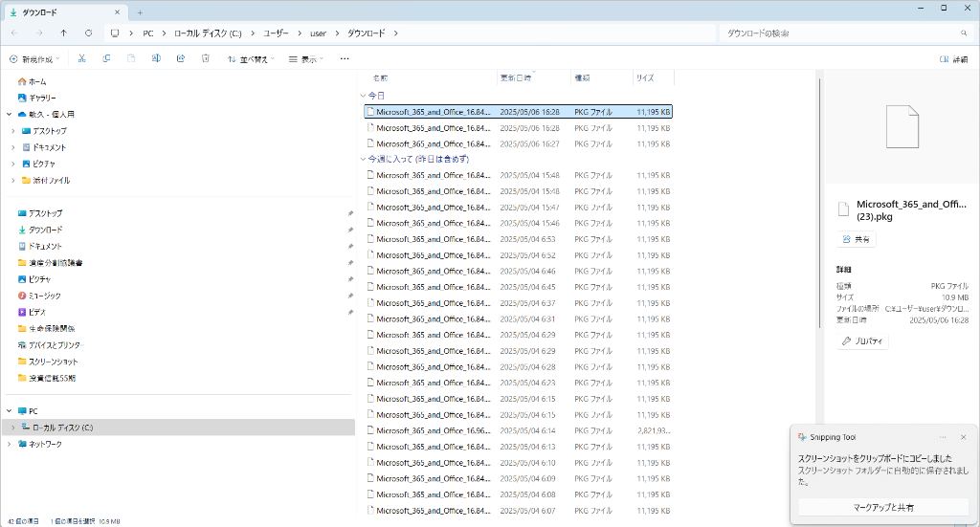Open the 表示 view dropdown
This screenshot has width=980, height=527.
coord(306,59)
